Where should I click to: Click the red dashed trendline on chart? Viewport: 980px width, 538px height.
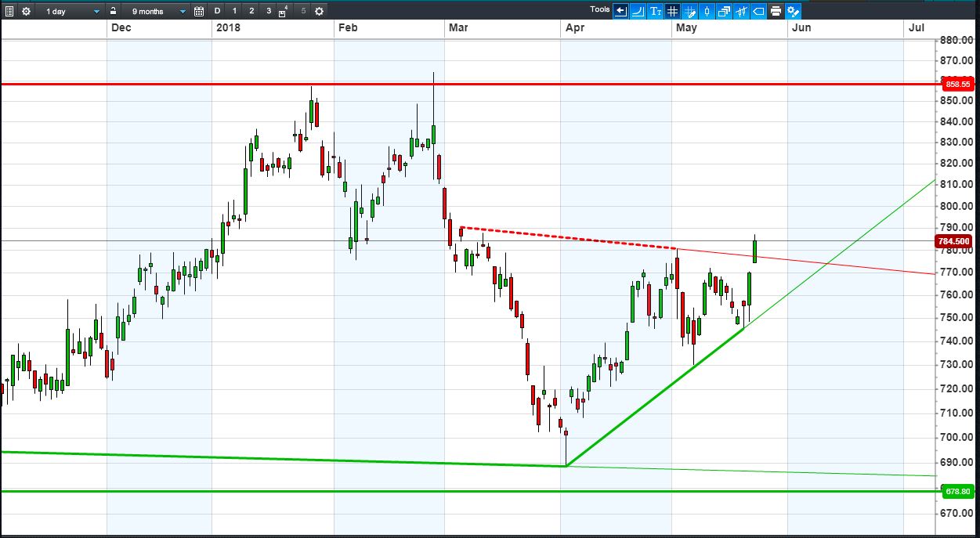point(567,237)
